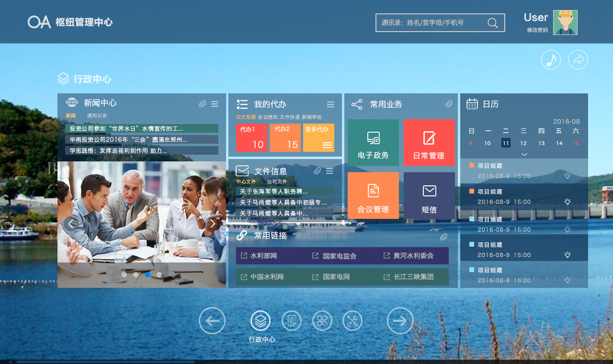The image size is (613, 364).
Task: Expand the calendar with the down chevron
Action: pos(524,154)
